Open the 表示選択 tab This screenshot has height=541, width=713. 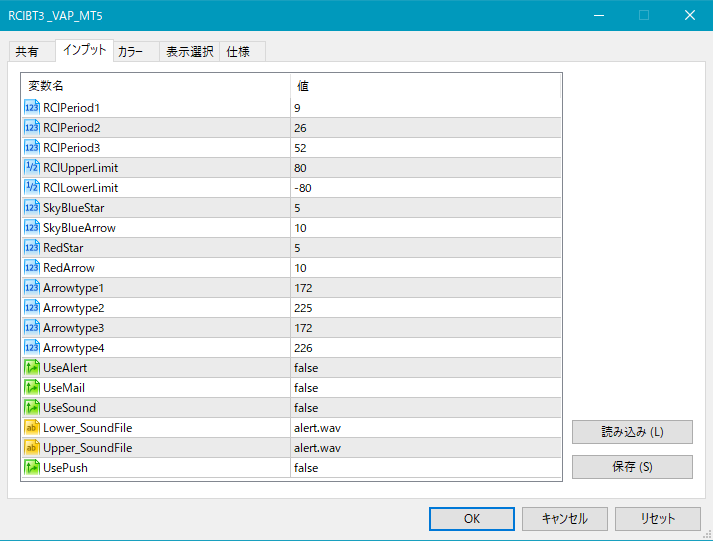190,51
